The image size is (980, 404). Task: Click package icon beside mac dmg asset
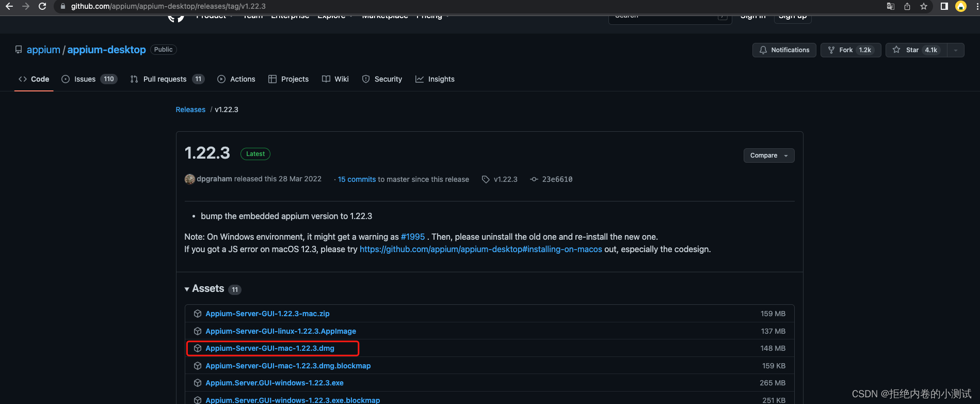(198, 348)
